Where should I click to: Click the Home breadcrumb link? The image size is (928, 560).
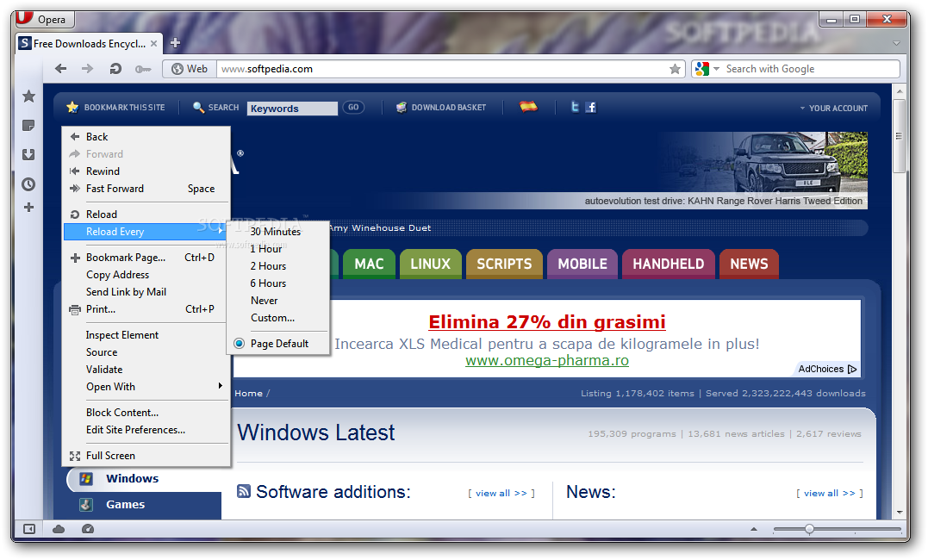tap(248, 393)
